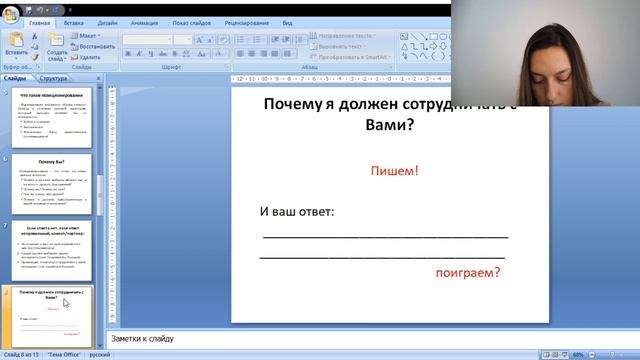Viewport: 640px width, 360px height.
Task: Click the Decrease Font Size icon
Action: [x=211, y=40]
